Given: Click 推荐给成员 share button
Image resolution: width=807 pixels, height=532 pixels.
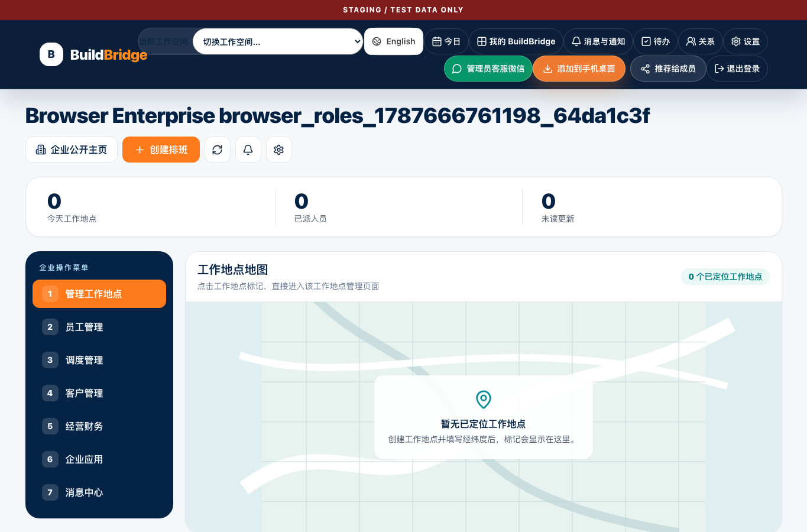Looking at the screenshot, I should click(668, 69).
